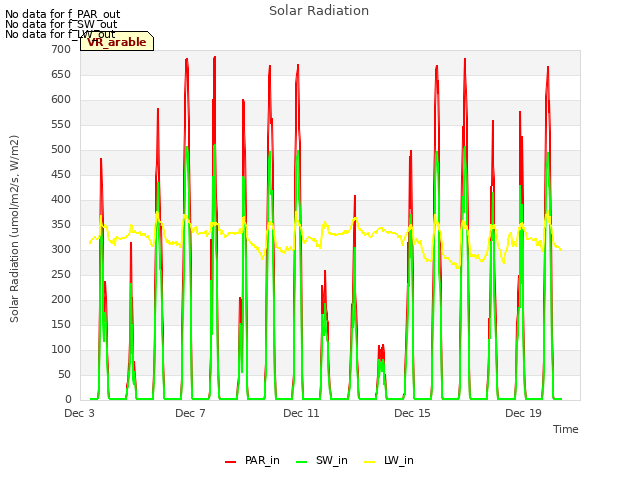
Task: Click the 'No data for f_LW_out' message
Action: 60,34
